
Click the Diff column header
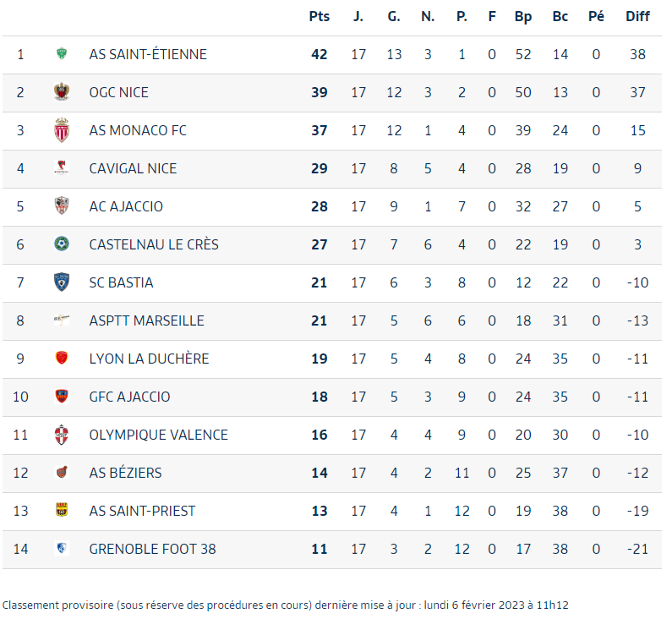[637, 16]
